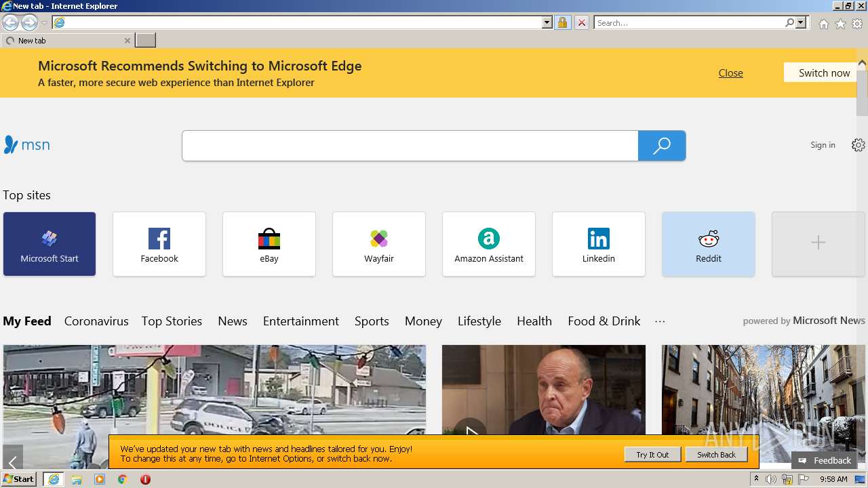Image resolution: width=868 pixels, height=488 pixels.
Task: Click the blue msn search button
Action: [x=662, y=146]
